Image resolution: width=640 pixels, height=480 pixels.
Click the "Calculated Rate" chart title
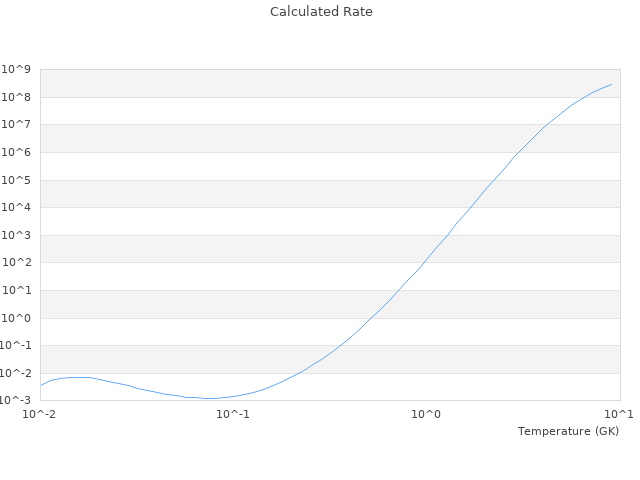pyautogui.click(x=320, y=12)
